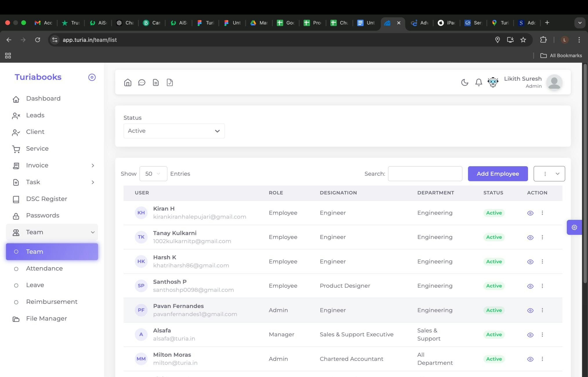The height and width of the screenshot is (377, 588).
Task: Open Dashboard in sidebar
Action: click(52, 99)
